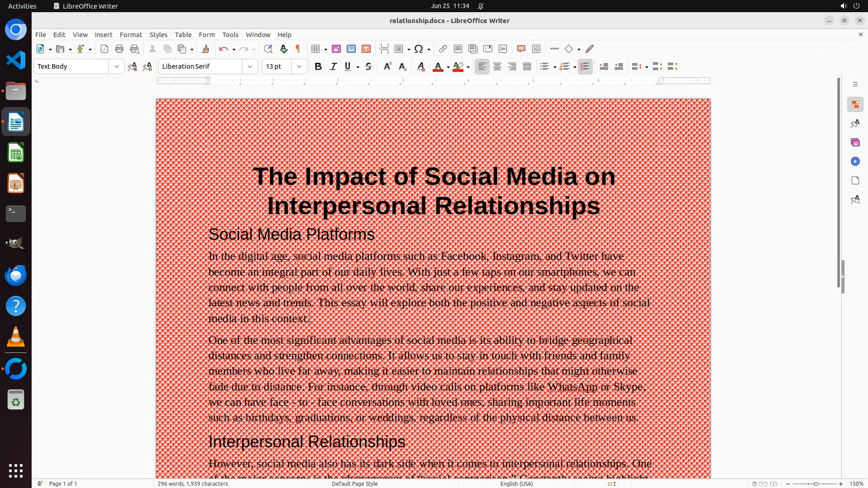Toggle italic formatting
The image size is (868, 488).
coord(333,67)
